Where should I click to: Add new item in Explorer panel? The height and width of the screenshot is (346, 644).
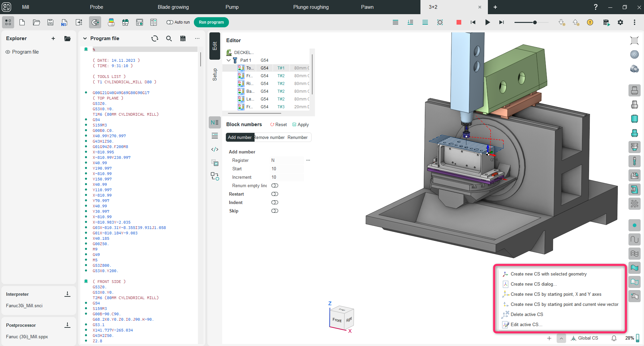(53, 38)
